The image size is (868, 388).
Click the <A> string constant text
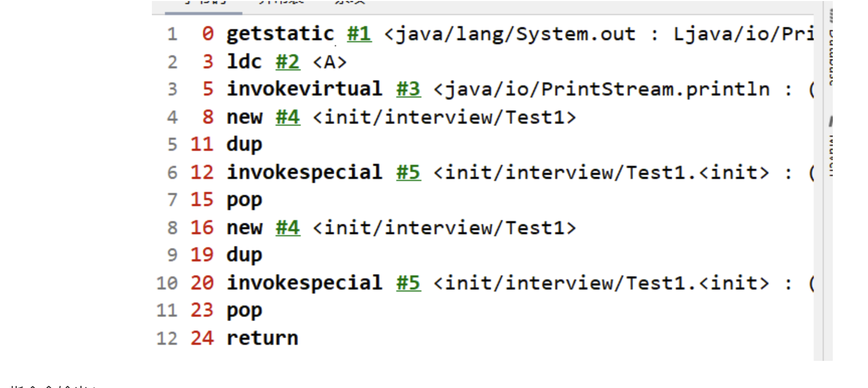(x=330, y=62)
